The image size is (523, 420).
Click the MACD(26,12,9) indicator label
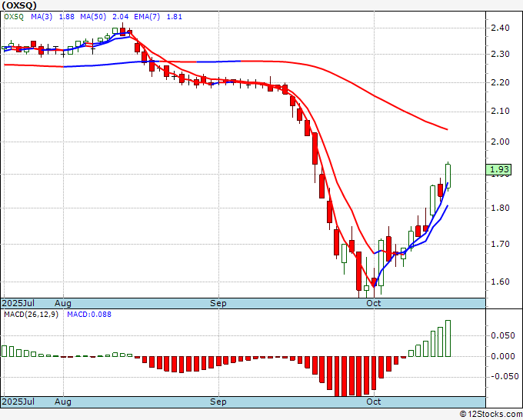(x=31, y=315)
